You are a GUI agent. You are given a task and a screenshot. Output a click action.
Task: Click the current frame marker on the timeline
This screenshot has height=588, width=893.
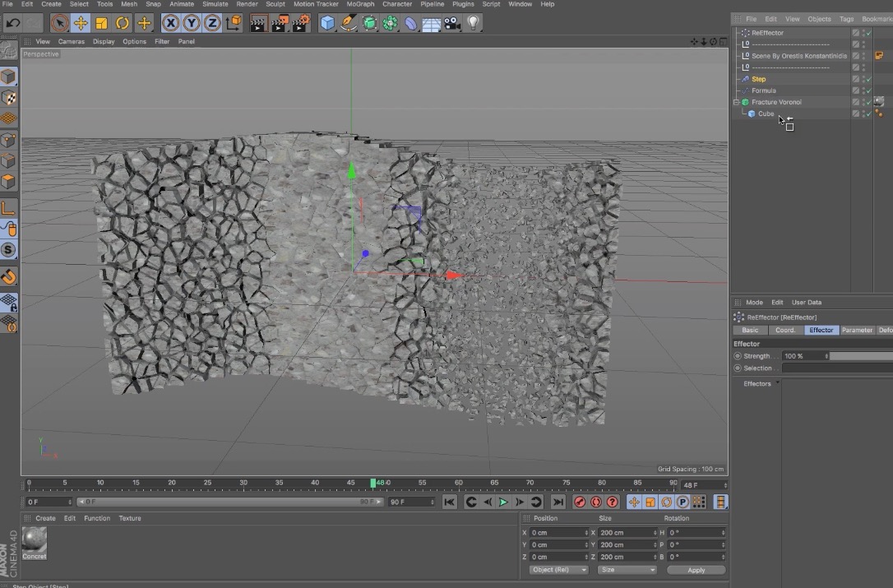coord(375,483)
